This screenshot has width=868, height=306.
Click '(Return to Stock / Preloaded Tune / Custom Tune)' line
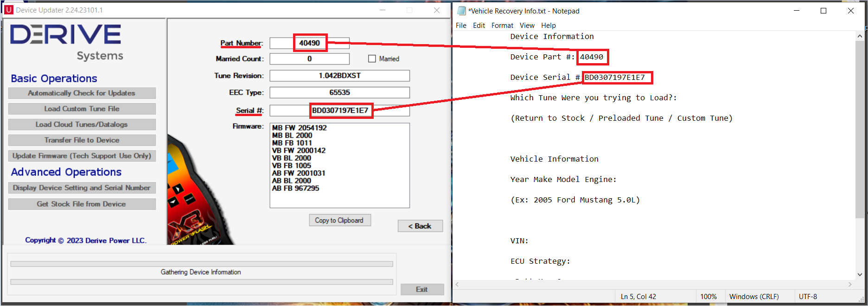click(621, 118)
